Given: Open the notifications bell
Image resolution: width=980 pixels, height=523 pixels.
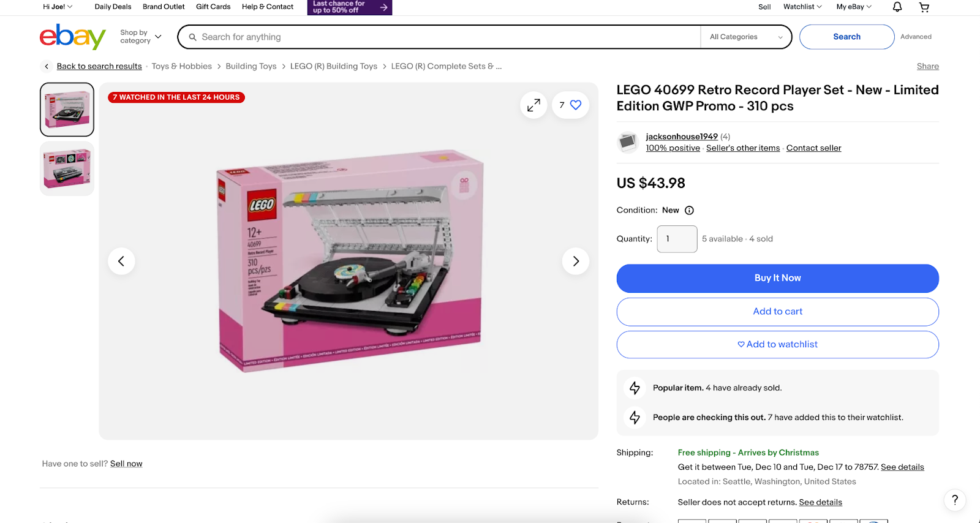Looking at the screenshot, I should pyautogui.click(x=896, y=7).
